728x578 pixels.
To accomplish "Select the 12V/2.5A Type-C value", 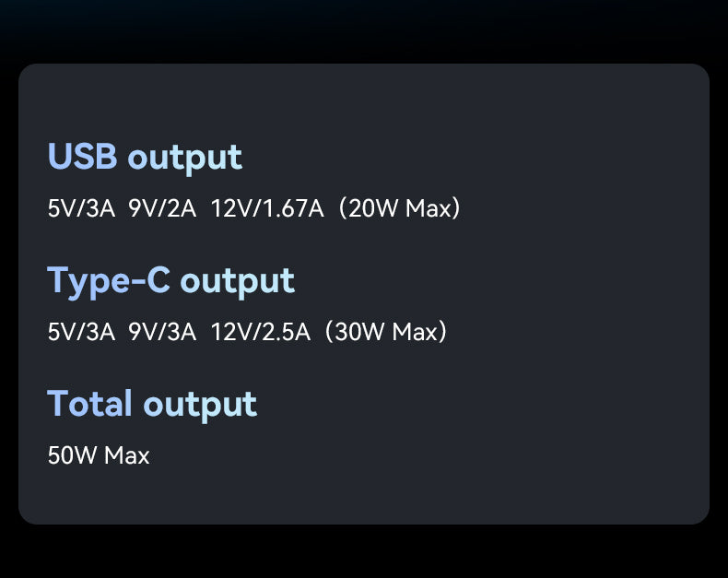I will [261, 332].
